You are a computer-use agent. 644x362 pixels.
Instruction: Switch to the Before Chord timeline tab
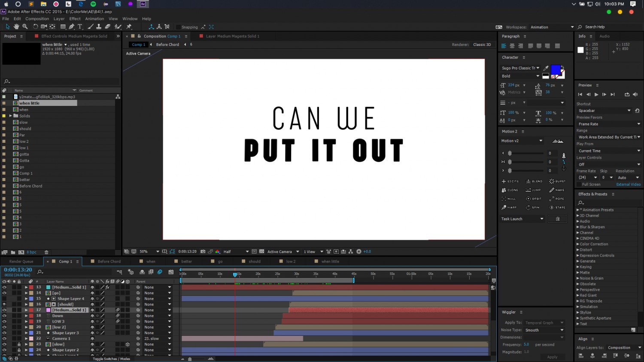click(x=109, y=262)
